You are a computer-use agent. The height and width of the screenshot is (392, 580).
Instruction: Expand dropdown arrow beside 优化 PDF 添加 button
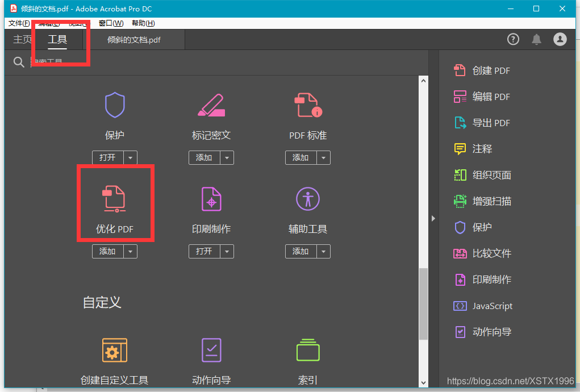point(130,252)
